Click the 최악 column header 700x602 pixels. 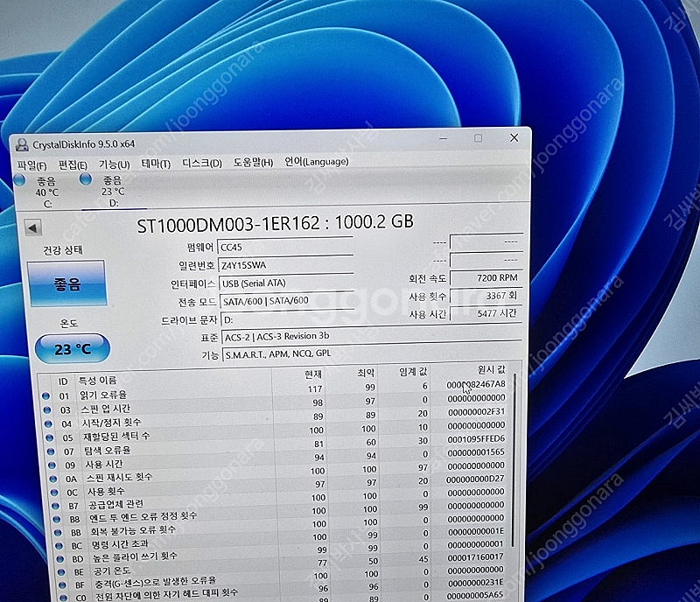pos(366,373)
